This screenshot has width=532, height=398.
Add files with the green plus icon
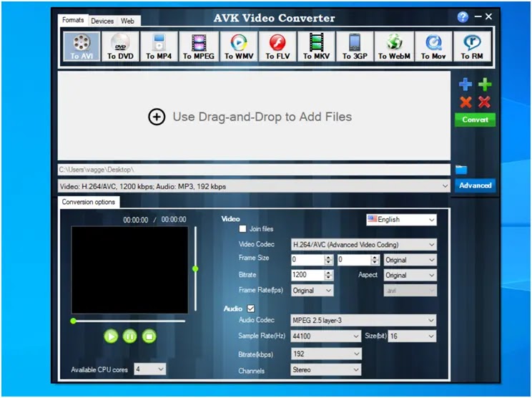click(485, 84)
